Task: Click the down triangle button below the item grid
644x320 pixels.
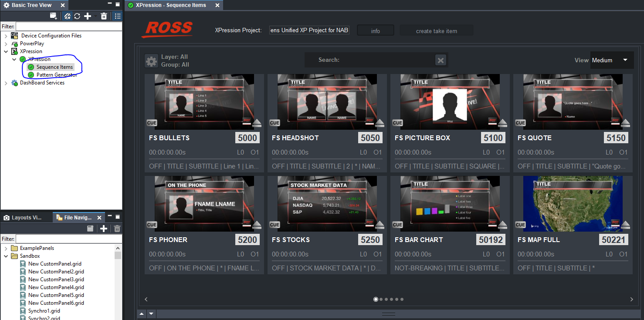Action: 151,313
